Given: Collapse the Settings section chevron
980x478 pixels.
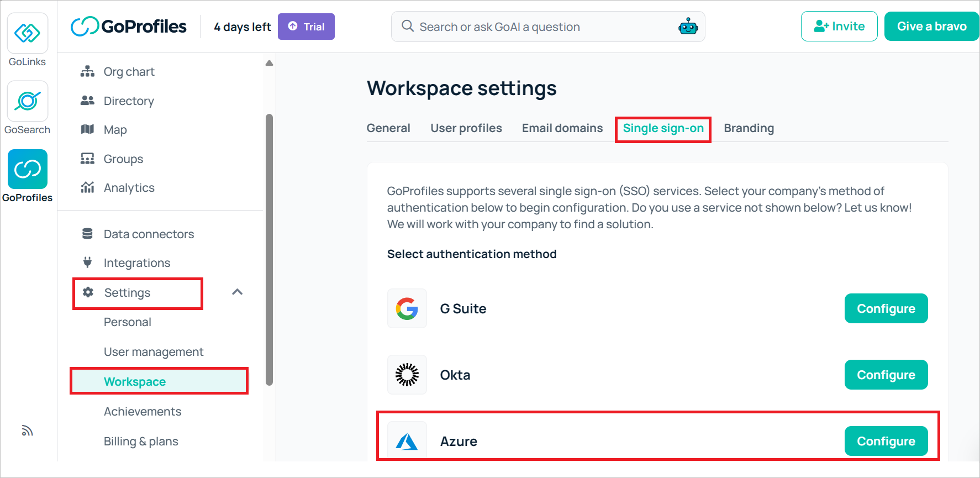Looking at the screenshot, I should point(238,292).
